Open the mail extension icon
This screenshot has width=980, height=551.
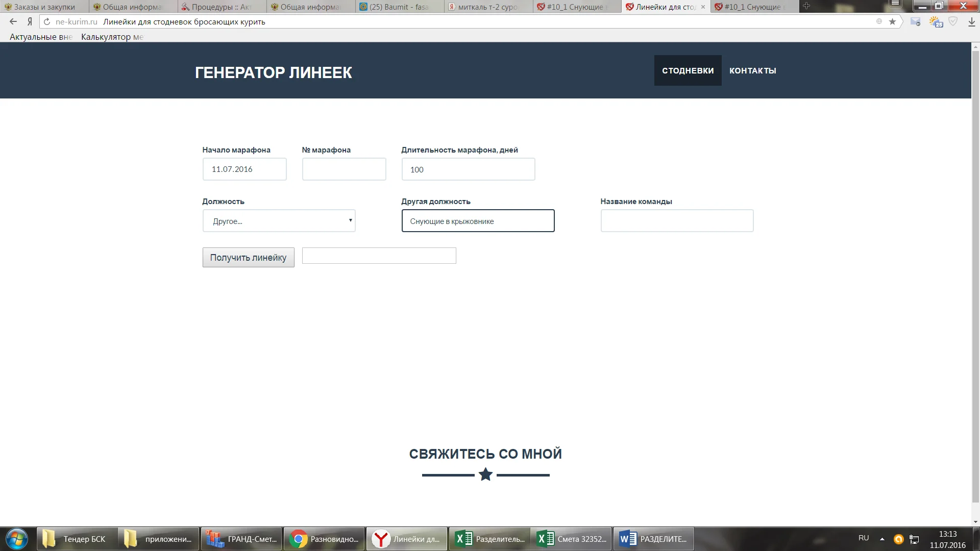coord(916,21)
